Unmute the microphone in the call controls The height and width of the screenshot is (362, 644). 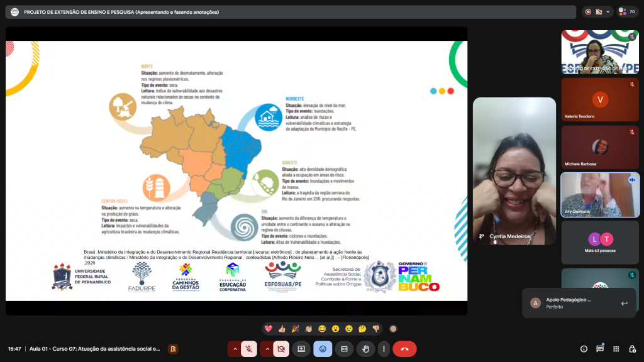[x=250, y=349]
